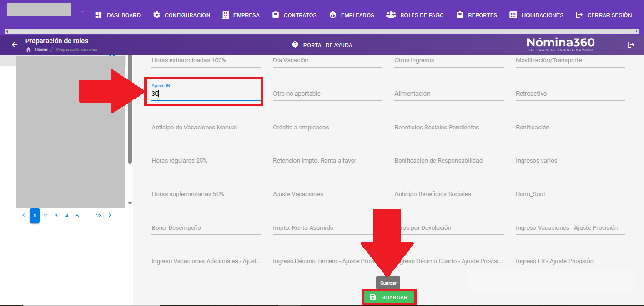644x306 pixels.
Task: Click the Contratos clipboard icon
Action: [x=275, y=15]
